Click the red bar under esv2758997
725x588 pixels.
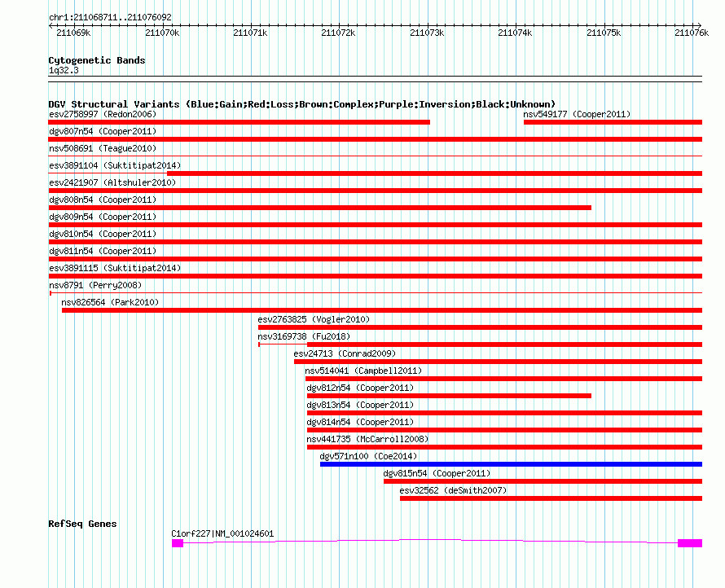239,122
